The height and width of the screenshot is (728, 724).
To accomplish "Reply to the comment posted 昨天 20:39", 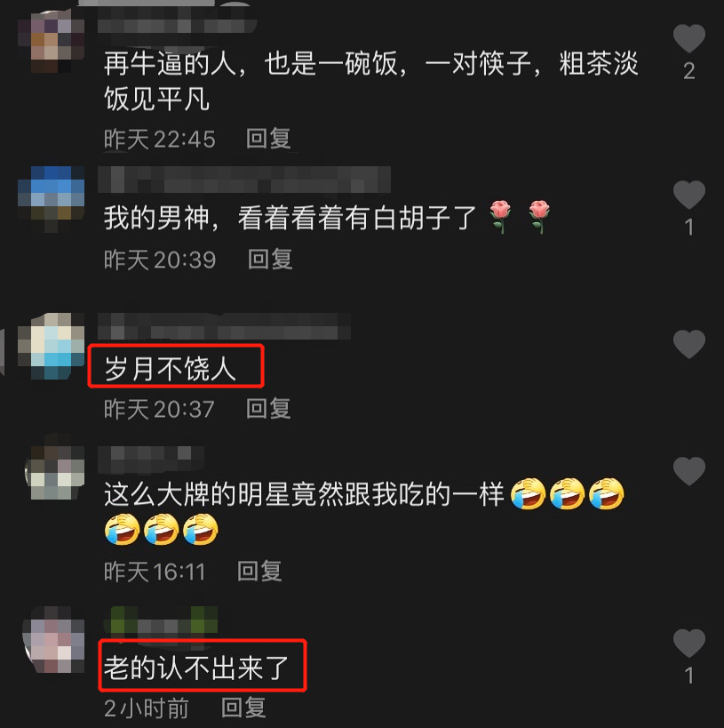I will [270, 259].
